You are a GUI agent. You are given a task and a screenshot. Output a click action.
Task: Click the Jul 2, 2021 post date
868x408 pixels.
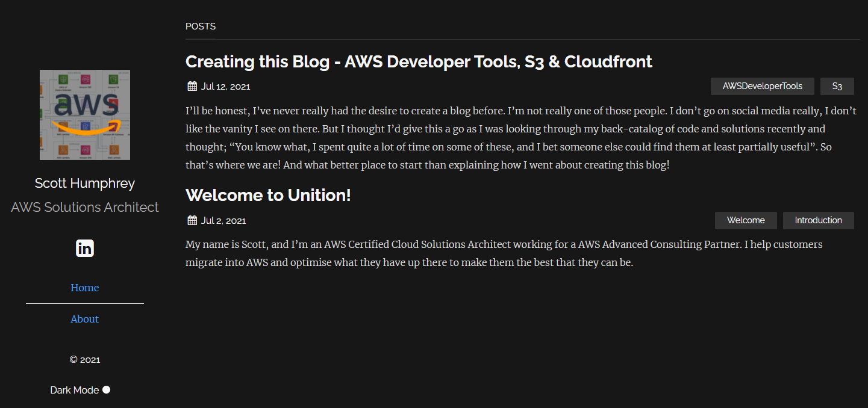click(223, 220)
